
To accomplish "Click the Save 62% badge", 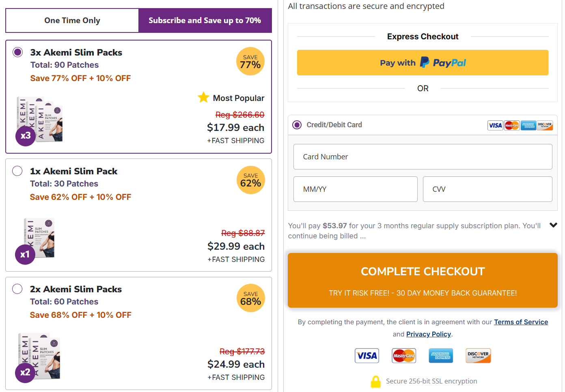I will (x=250, y=180).
